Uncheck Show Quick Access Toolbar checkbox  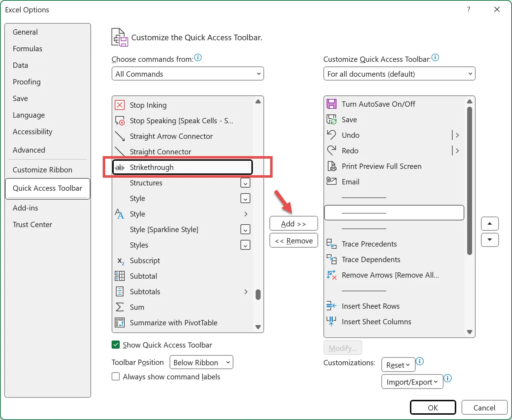coord(116,345)
